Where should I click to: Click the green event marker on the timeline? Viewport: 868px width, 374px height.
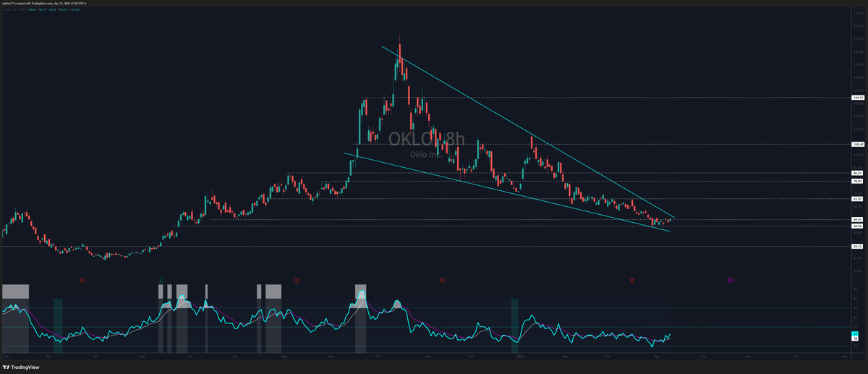(161, 279)
